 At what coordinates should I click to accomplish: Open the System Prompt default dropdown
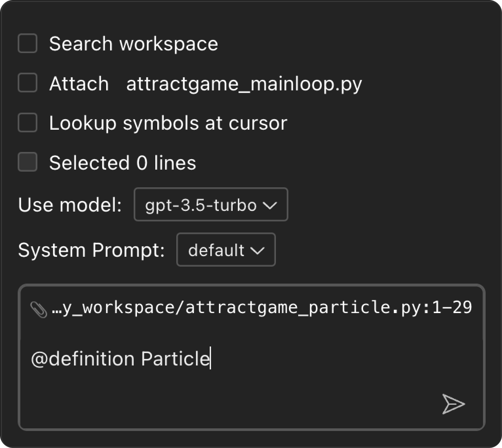pyautogui.click(x=225, y=250)
